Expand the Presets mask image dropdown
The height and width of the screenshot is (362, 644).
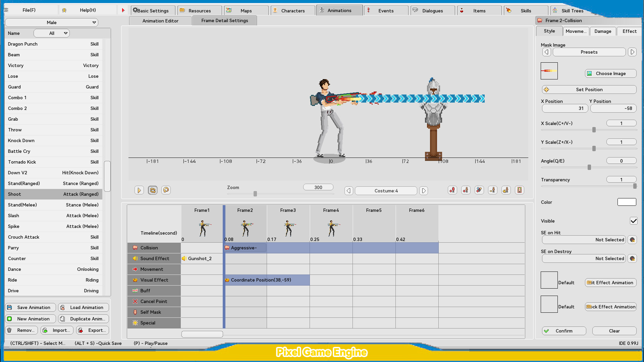click(589, 52)
